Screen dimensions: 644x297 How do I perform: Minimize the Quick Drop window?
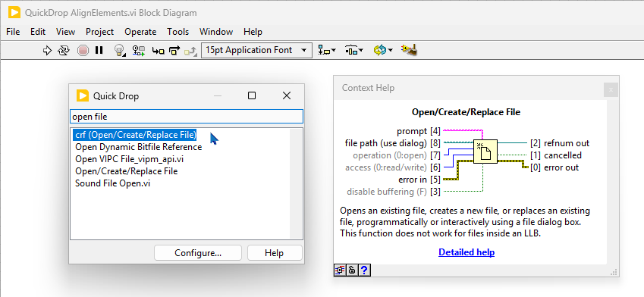pos(218,95)
